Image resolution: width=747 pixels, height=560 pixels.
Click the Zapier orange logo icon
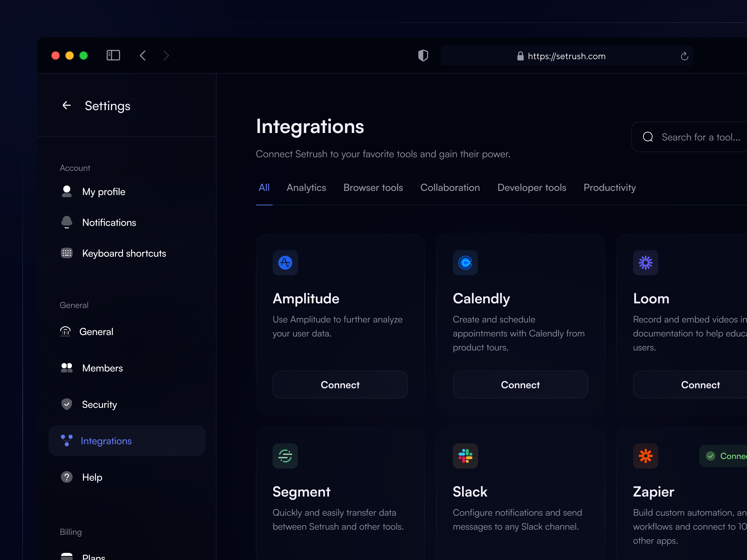pyautogui.click(x=645, y=456)
